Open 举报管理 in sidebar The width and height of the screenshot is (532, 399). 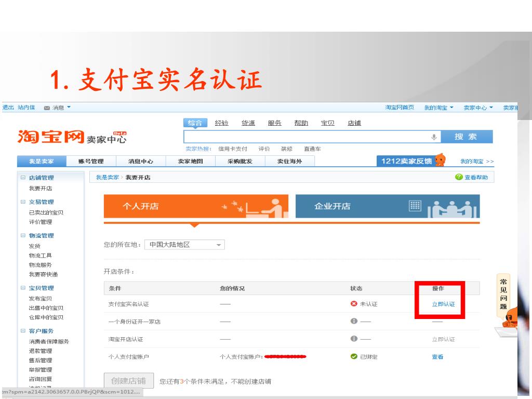[41, 370]
